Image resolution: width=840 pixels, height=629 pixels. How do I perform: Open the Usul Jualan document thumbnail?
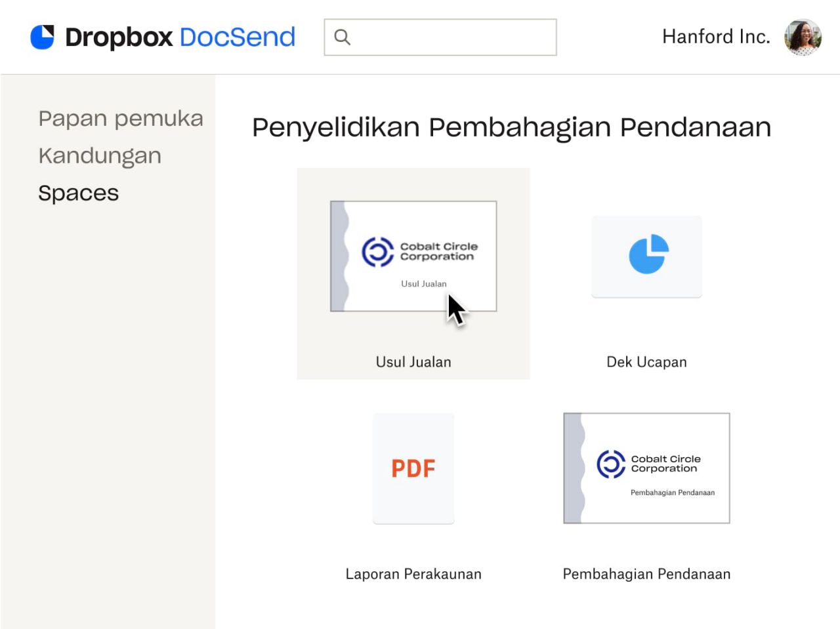click(x=413, y=256)
